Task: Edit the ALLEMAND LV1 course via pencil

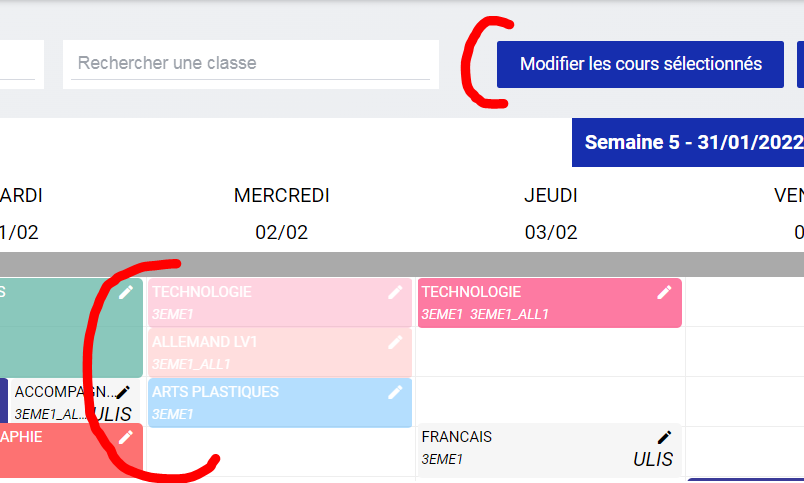Action: coord(396,342)
